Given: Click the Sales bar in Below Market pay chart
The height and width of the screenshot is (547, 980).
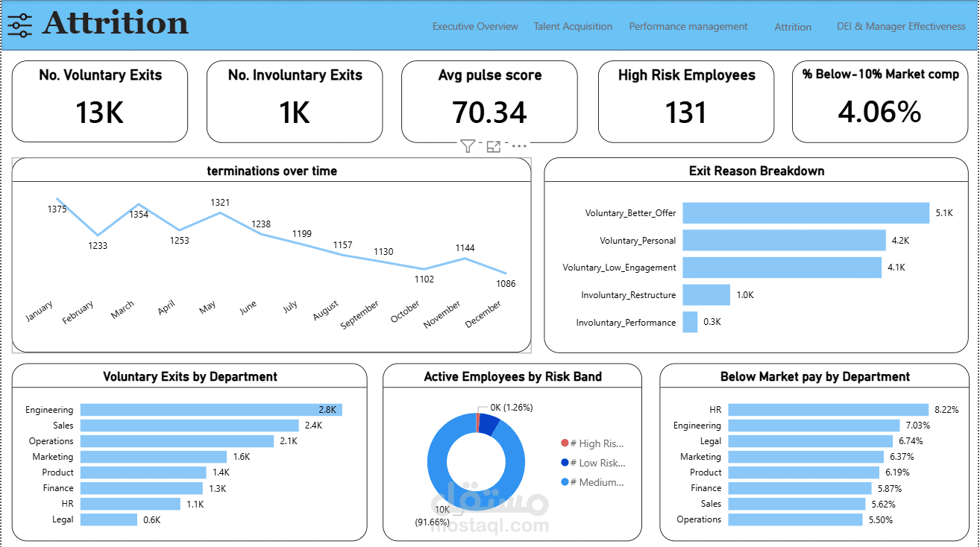Looking at the screenshot, I should 797,504.
